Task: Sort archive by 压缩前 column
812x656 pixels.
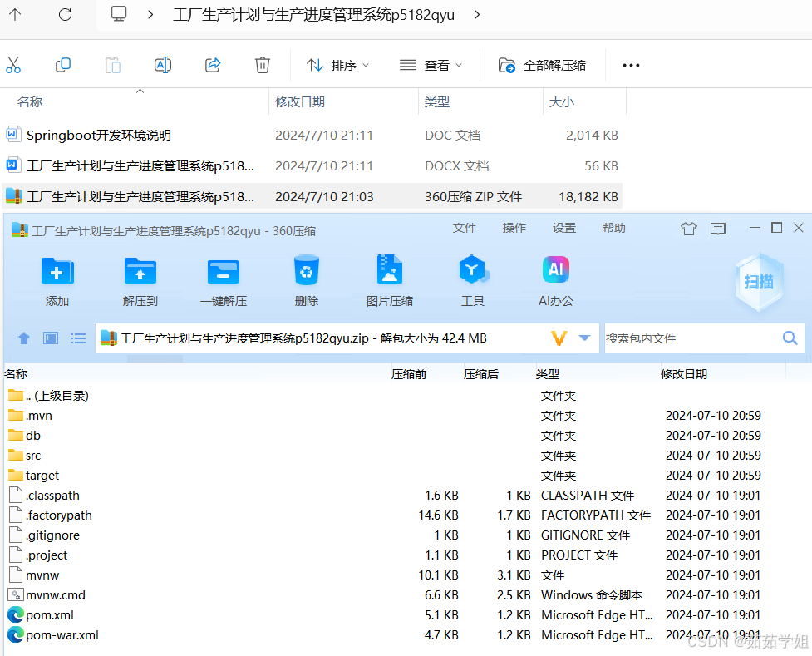Action: click(409, 374)
